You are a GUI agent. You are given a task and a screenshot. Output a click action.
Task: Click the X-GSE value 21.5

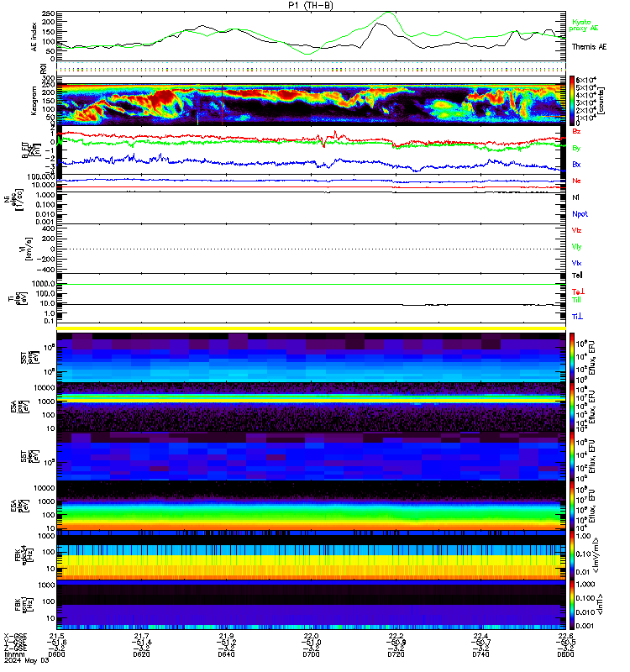coord(56,636)
